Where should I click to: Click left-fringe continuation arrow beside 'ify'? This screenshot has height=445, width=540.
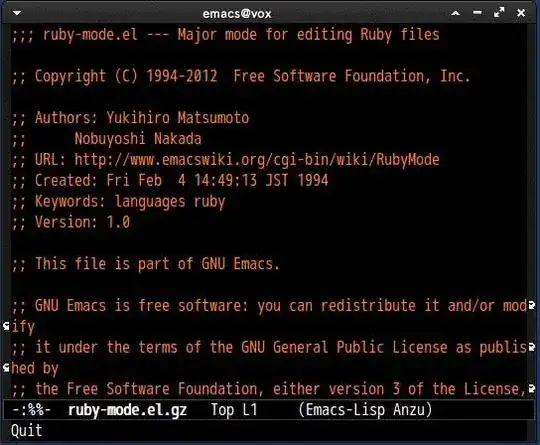(x=6, y=326)
